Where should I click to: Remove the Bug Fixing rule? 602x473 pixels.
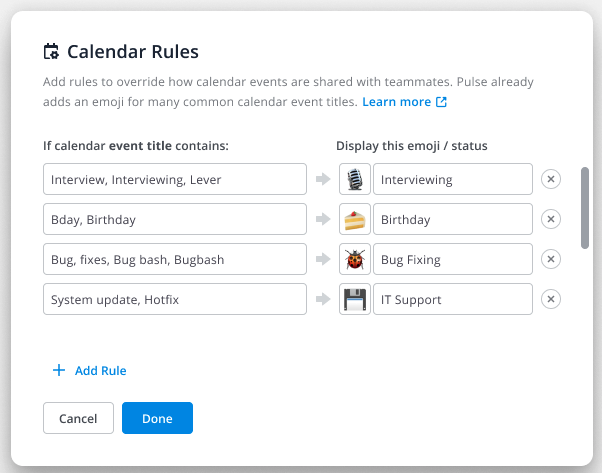point(551,259)
